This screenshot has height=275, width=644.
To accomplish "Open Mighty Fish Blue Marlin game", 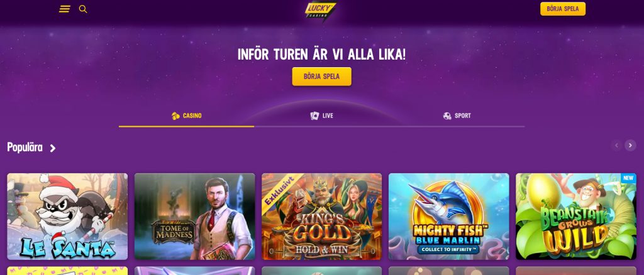I will 449,217.
